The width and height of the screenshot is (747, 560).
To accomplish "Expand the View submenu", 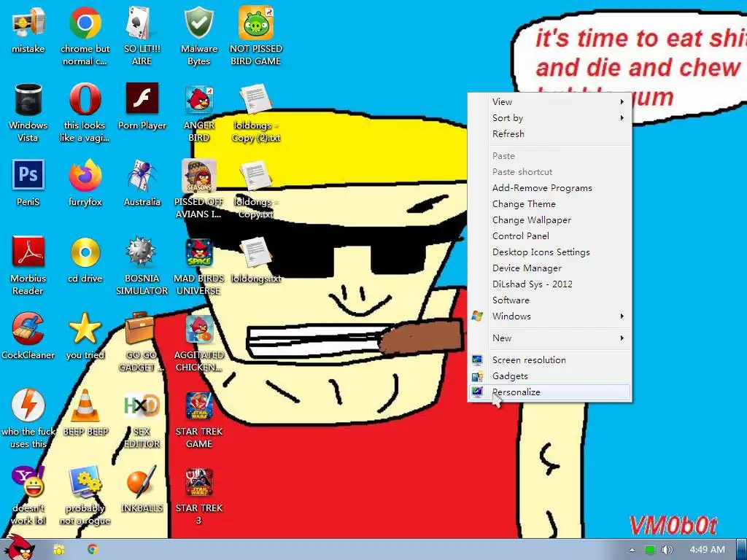I will click(x=550, y=101).
